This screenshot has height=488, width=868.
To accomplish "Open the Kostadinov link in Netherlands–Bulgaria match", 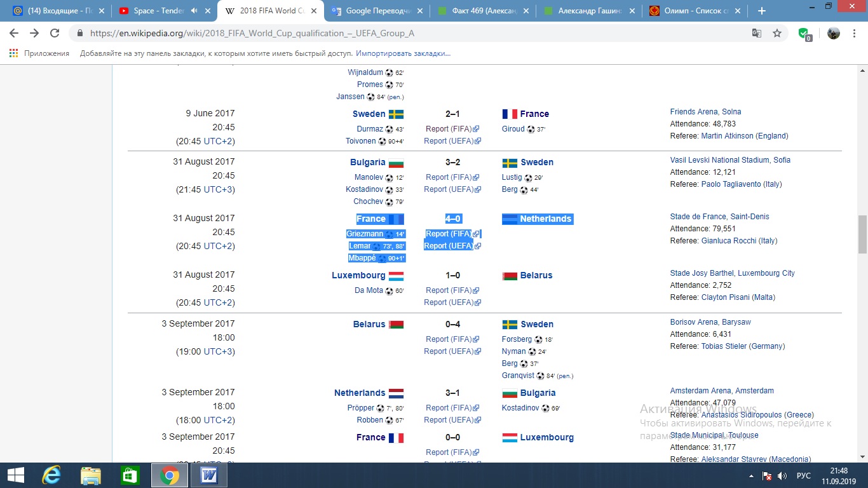I will tap(520, 408).
